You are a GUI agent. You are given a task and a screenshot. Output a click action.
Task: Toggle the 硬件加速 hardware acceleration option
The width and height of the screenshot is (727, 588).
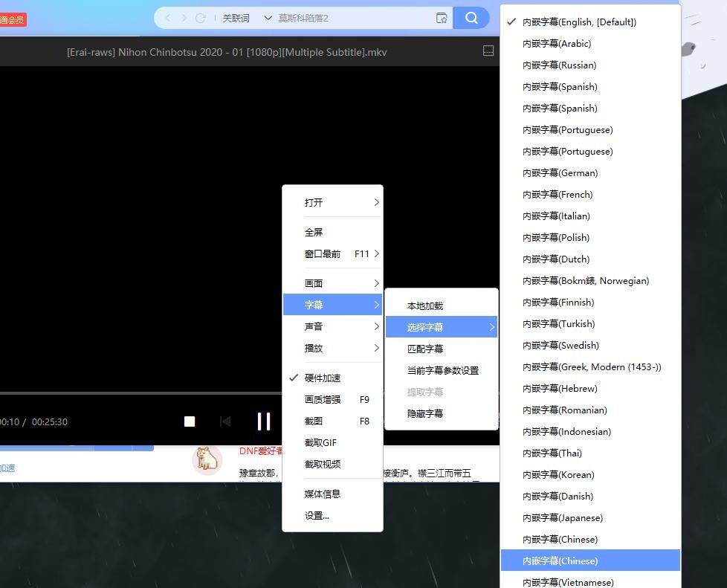click(x=323, y=378)
